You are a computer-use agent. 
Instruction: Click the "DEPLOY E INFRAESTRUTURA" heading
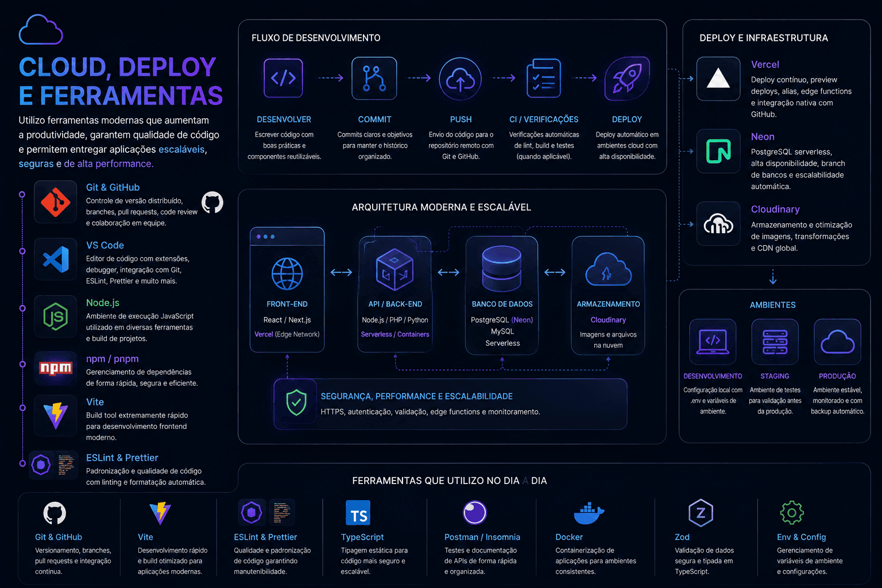coord(764,38)
